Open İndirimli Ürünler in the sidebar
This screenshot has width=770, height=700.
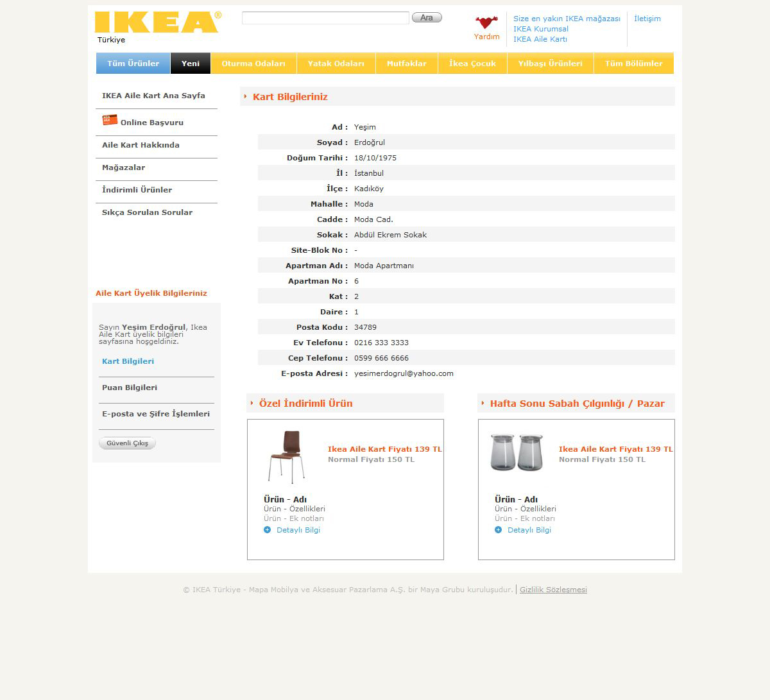tap(137, 190)
